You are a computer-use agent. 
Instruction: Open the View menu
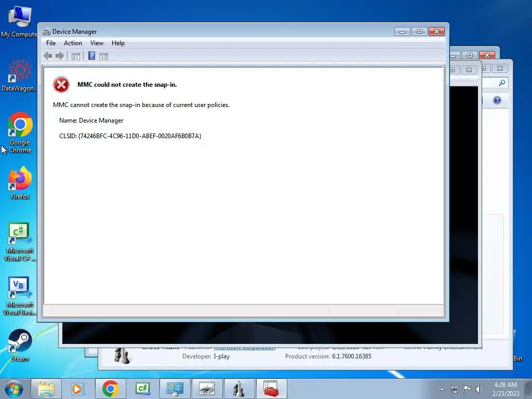tap(97, 43)
